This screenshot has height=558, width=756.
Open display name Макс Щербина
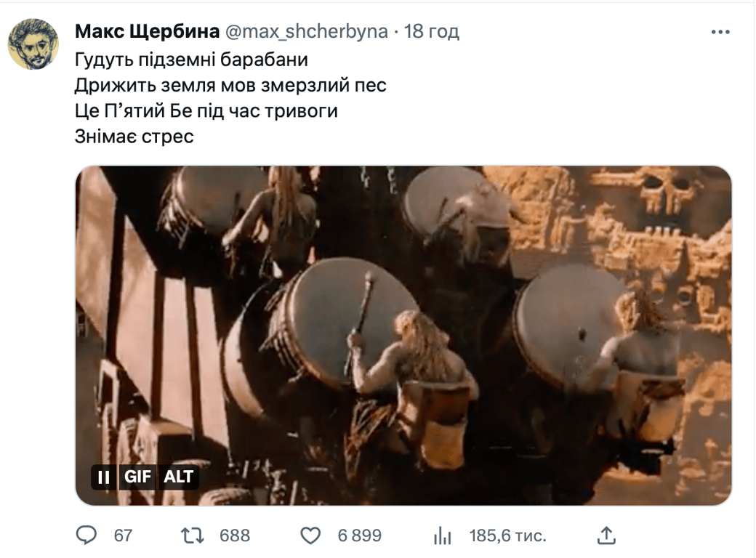click(x=147, y=31)
